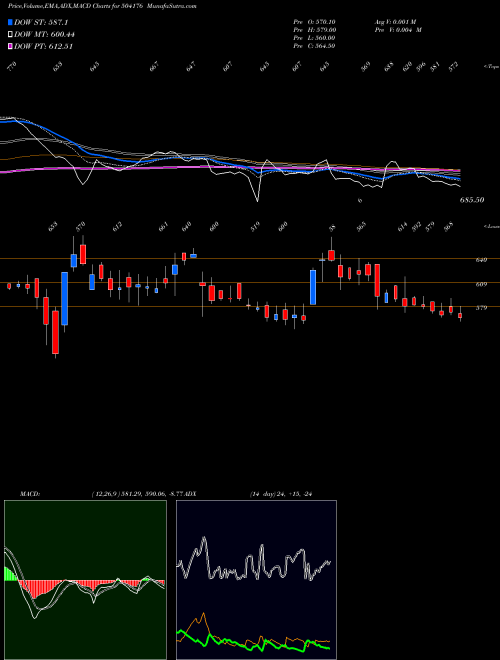Click the '519' lows label
Viewport: 500px width, 660px height.
255,226
